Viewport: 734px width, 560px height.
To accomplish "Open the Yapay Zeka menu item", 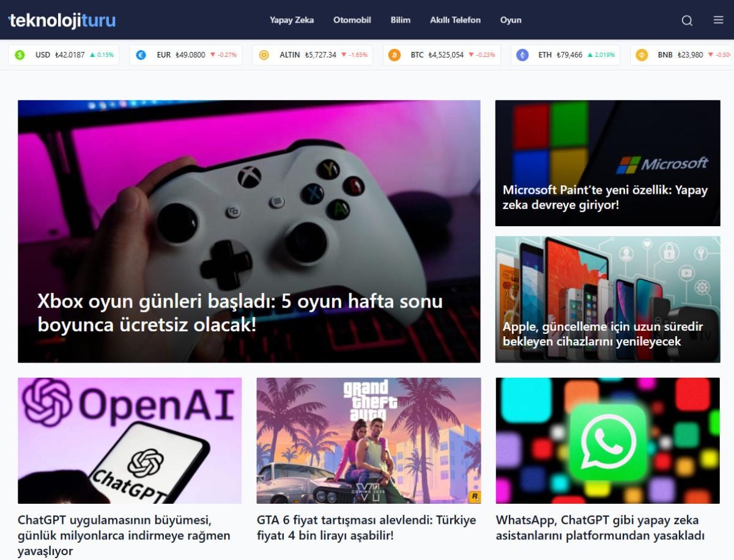I will coord(292,20).
